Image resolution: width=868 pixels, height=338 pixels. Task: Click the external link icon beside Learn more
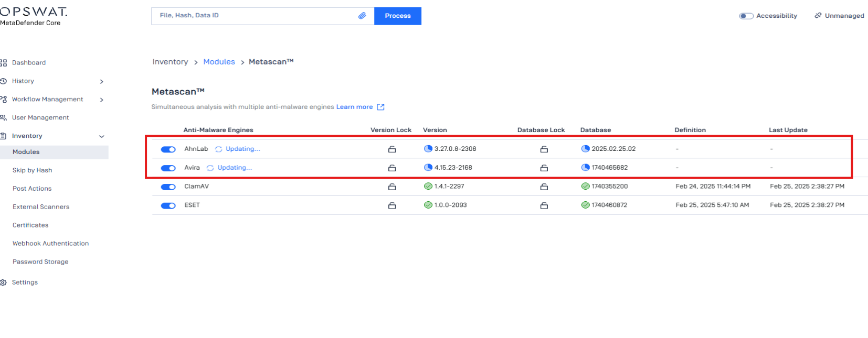381,107
